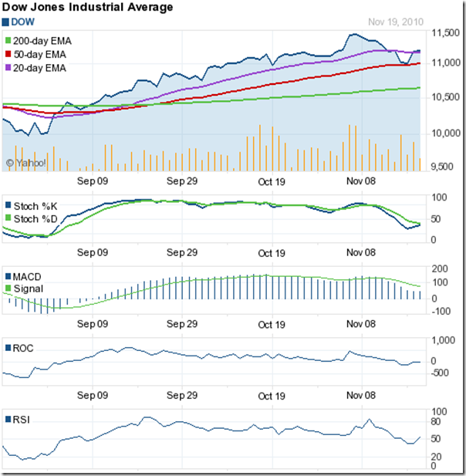Click the '11,000' price axis label

click(x=446, y=62)
